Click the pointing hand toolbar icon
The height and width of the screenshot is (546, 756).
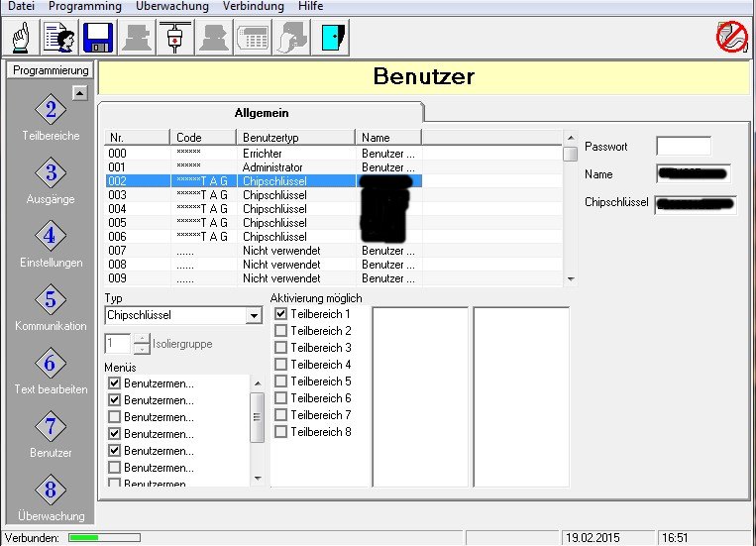point(22,37)
